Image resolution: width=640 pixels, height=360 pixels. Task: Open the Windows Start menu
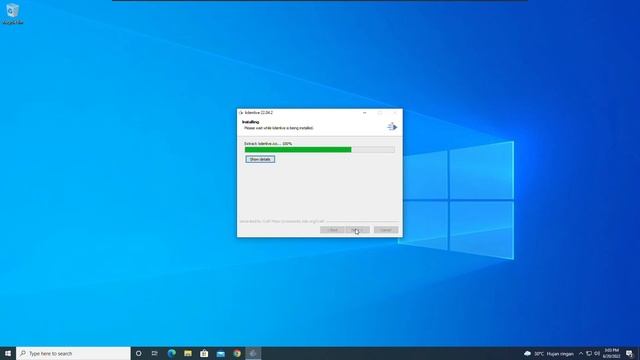pyautogui.click(x=8, y=353)
